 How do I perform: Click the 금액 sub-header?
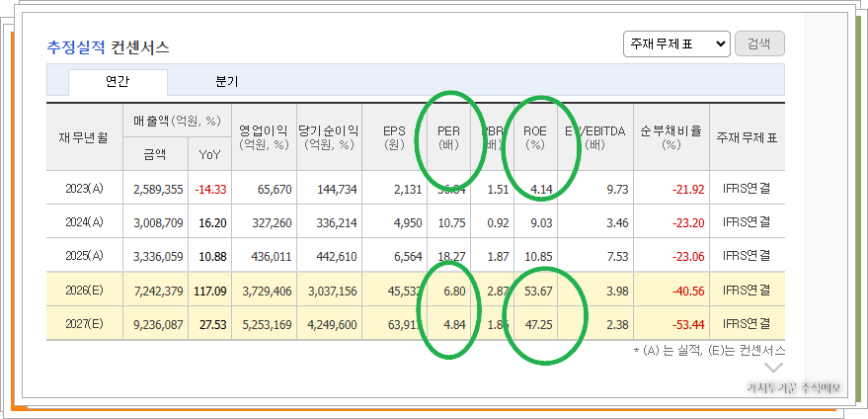tap(156, 154)
